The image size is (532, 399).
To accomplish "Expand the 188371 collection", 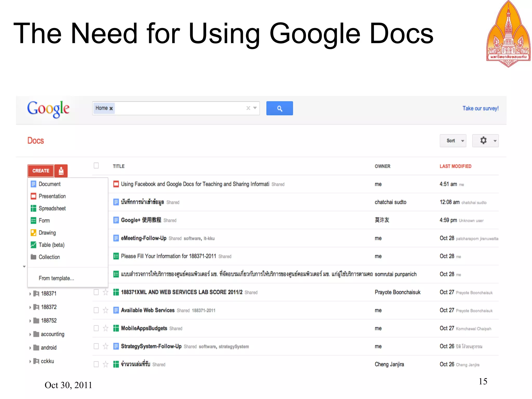I will click(x=30, y=294).
